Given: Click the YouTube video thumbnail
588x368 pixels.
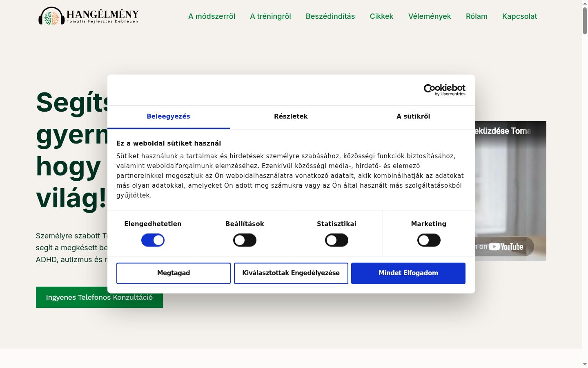Looking at the screenshot, I should coord(510,191).
